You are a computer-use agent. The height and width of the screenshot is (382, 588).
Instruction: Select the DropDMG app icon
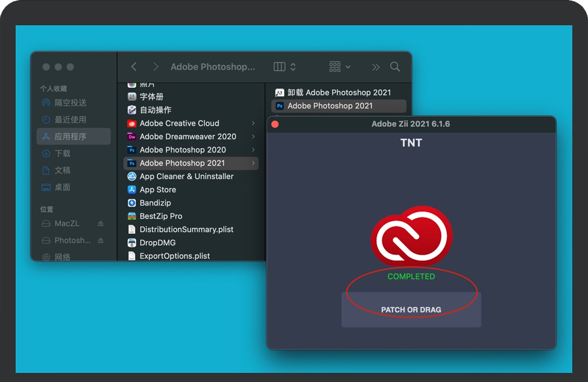point(131,243)
